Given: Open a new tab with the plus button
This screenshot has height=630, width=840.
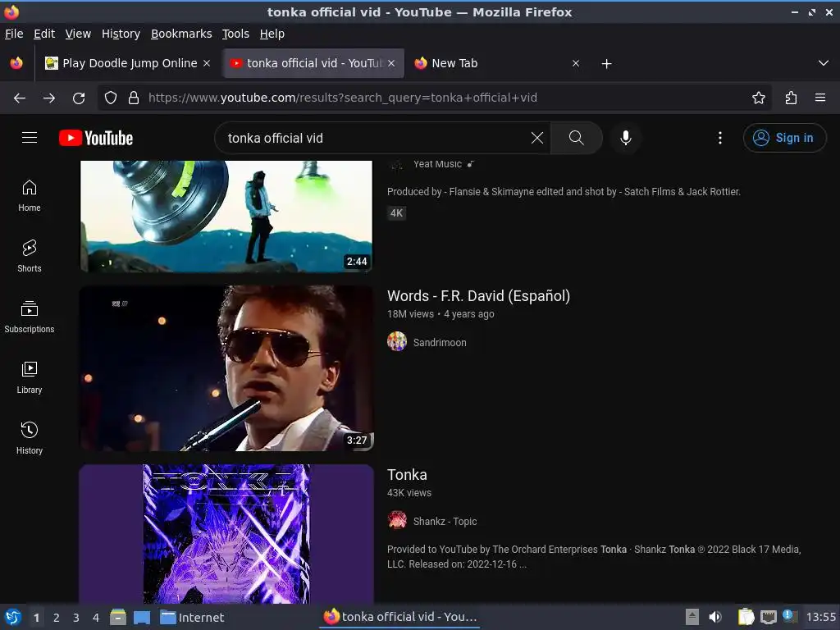Looking at the screenshot, I should tap(606, 64).
